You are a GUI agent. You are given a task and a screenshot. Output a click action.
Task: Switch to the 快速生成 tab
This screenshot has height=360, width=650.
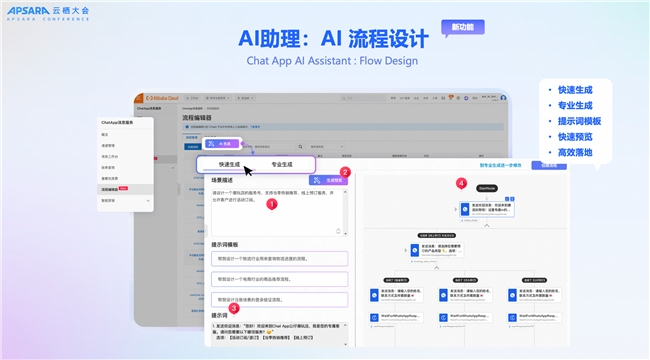pos(229,165)
